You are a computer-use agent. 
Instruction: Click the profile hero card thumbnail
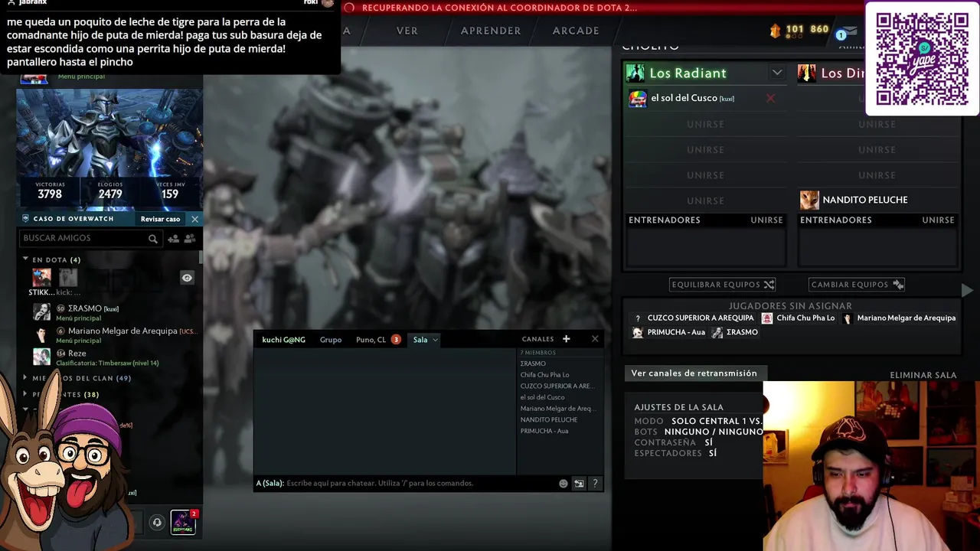click(x=109, y=149)
